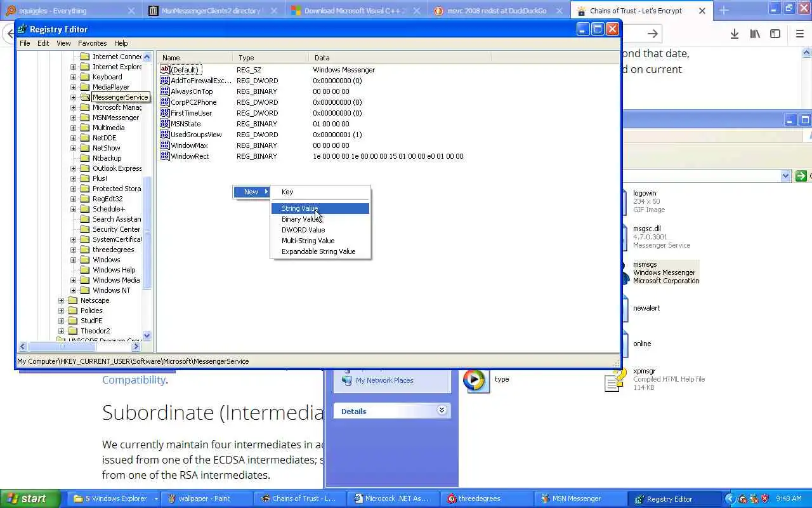812x508 pixels.
Task: Open the View menu in Registry Editor
Action: (x=63, y=43)
